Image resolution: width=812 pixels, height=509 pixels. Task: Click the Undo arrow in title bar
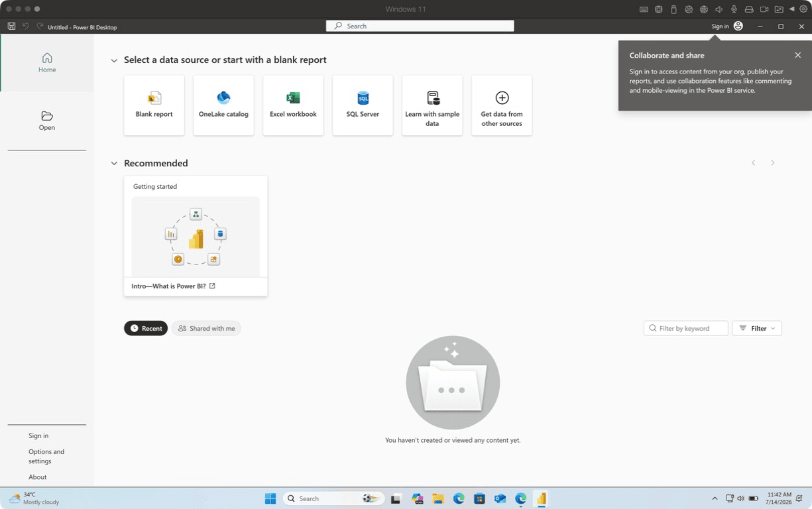[x=26, y=27]
